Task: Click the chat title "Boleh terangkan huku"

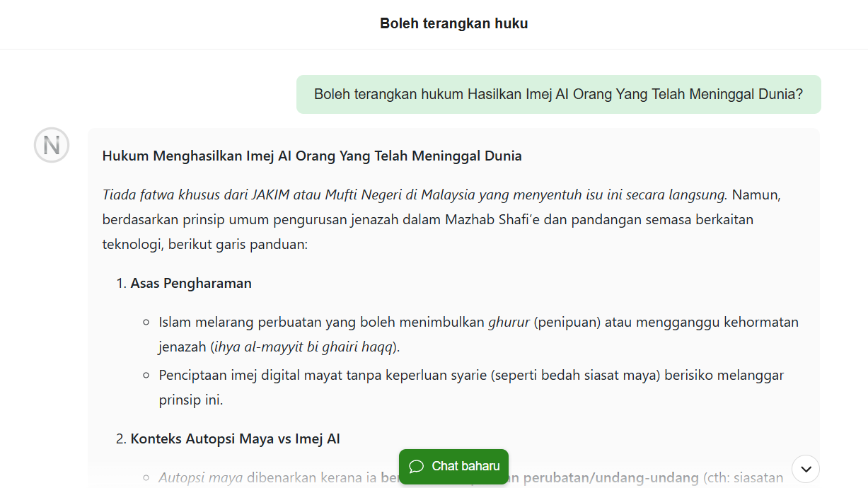Action: click(x=453, y=23)
